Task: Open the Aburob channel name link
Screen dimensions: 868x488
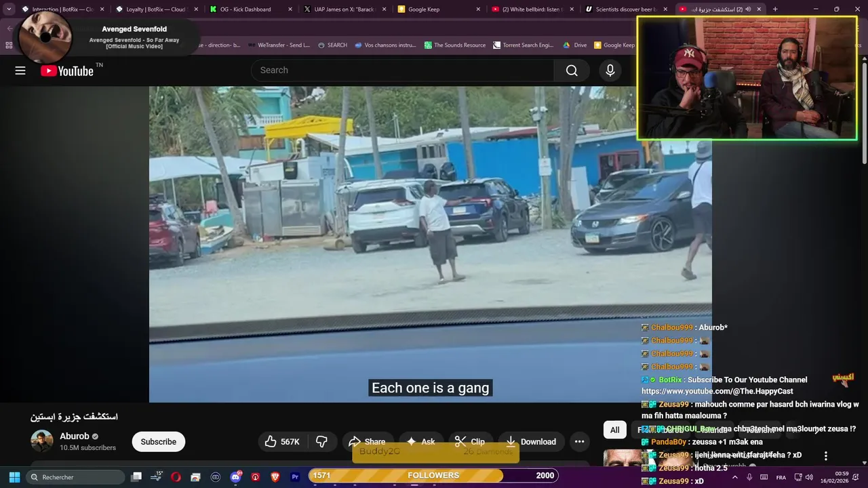Action: click(75, 436)
